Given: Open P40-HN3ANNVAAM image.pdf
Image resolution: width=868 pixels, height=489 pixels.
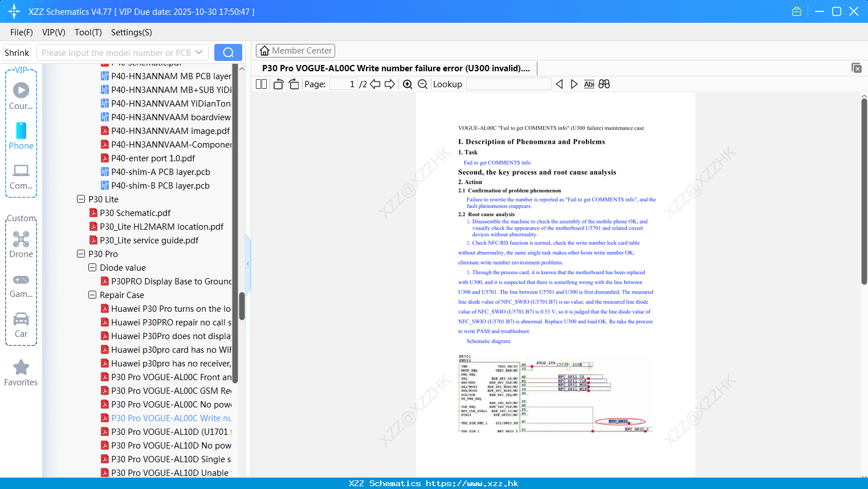Looking at the screenshot, I should point(165,131).
